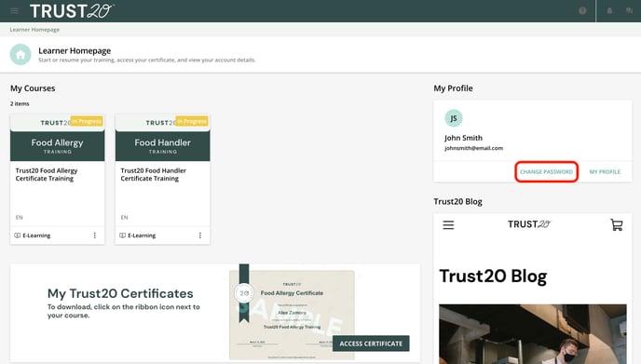The width and height of the screenshot is (641, 364).
Task: Open the blog hamburger menu
Action: click(x=448, y=224)
